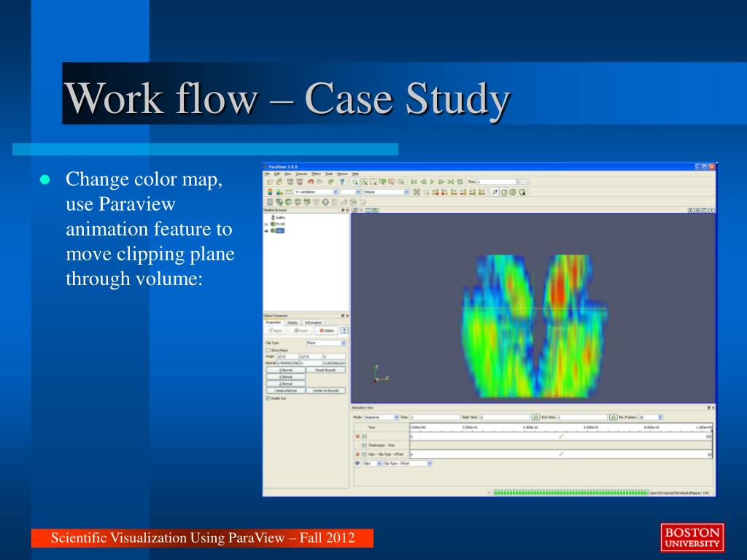This screenshot has width=747, height=560.
Task: Open the vector component dropdown
Action: point(350,192)
